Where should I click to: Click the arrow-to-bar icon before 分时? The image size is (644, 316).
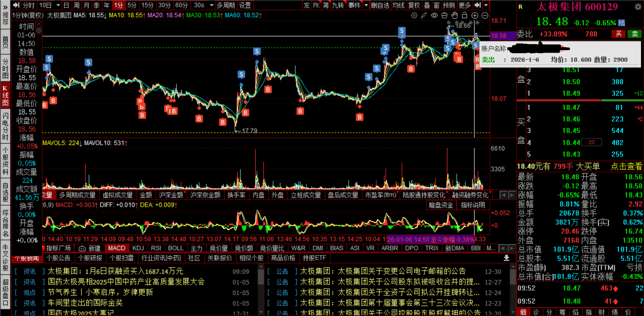coord(16,5)
